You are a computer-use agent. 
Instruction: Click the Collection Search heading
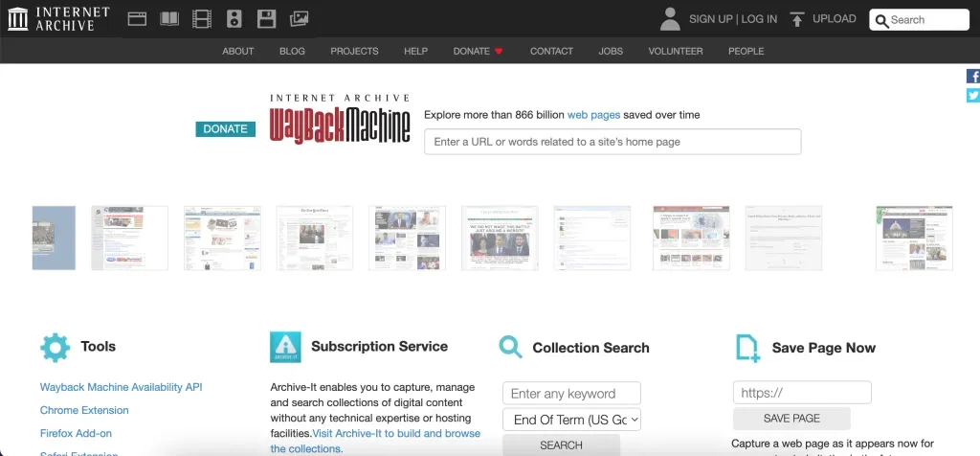[x=590, y=348]
